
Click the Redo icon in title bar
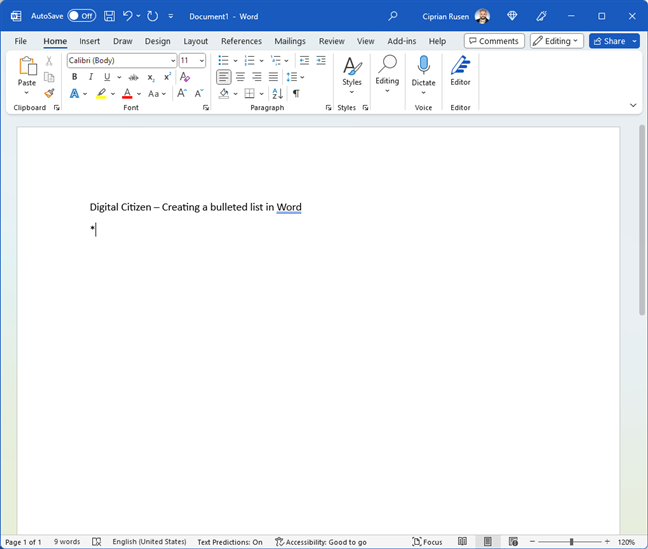152,16
